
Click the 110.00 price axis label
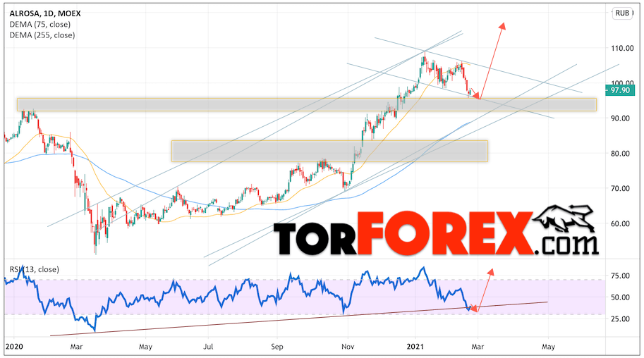pos(622,48)
